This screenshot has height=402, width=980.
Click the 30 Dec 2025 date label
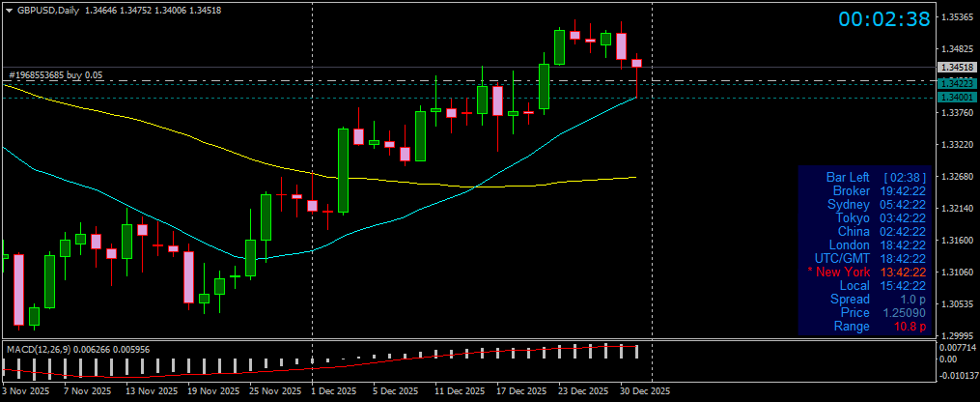coord(645,391)
